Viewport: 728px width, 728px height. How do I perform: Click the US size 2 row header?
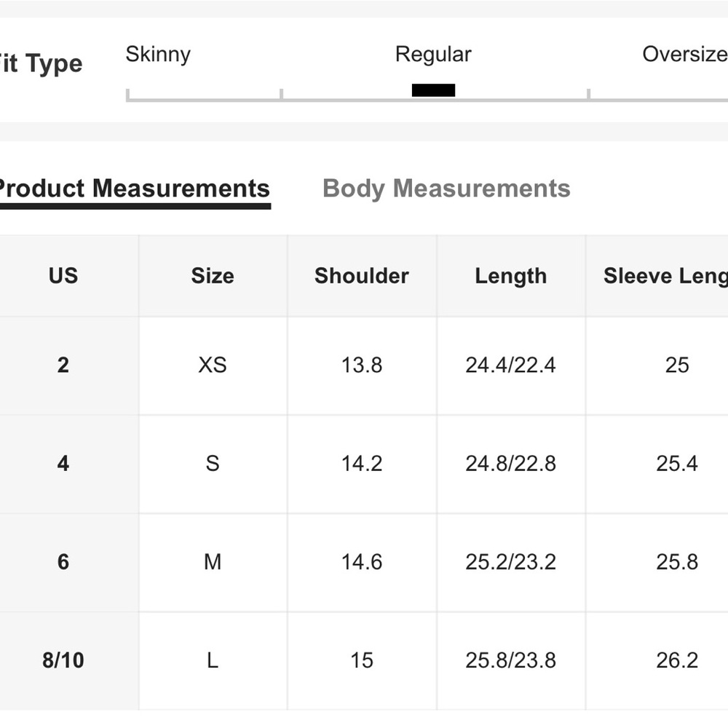(x=63, y=365)
